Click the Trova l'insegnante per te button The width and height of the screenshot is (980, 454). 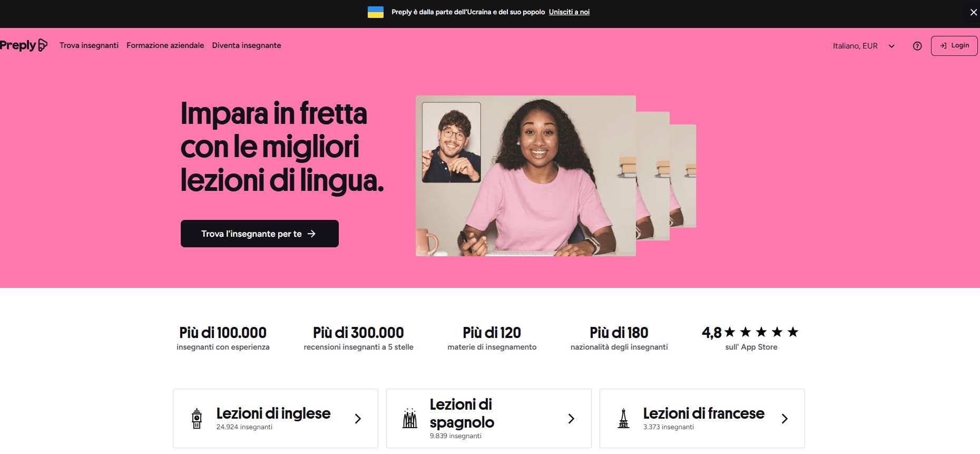point(260,234)
